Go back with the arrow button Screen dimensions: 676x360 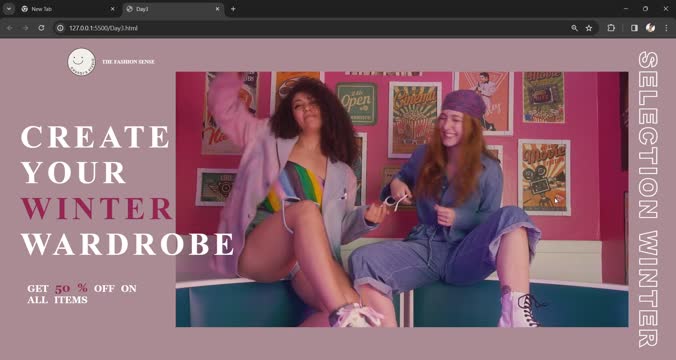pos(9,28)
